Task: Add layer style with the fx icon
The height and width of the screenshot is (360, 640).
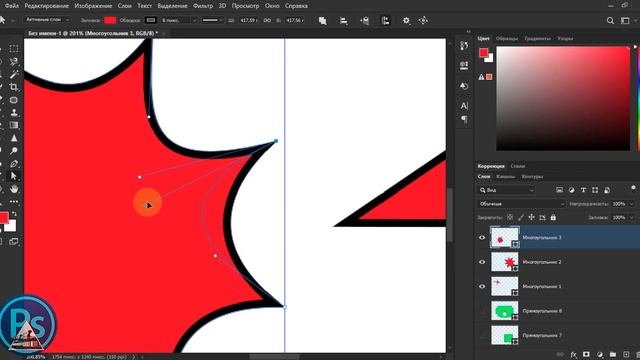Action: pyautogui.click(x=573, y=355)
